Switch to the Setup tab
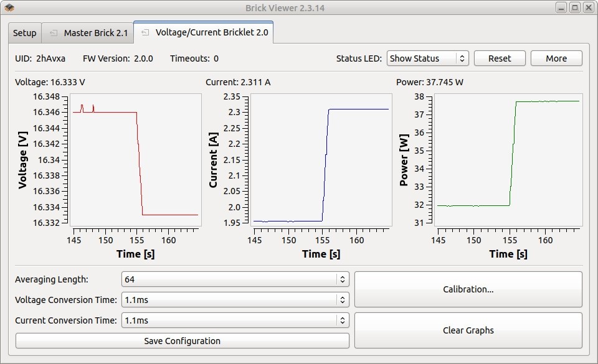 click(25, 33)
